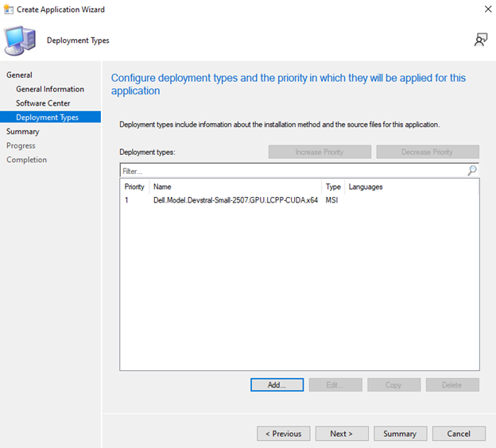Select the Progress step

[21, 145]
